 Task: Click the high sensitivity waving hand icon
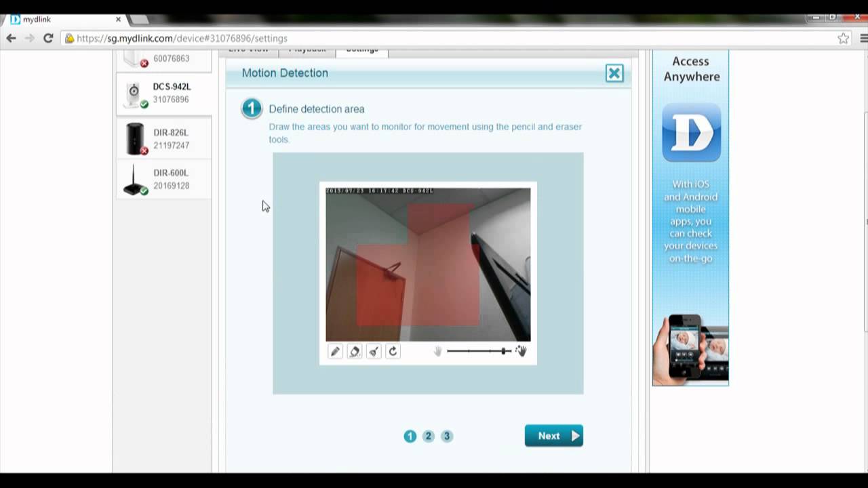tap(521, 351)
